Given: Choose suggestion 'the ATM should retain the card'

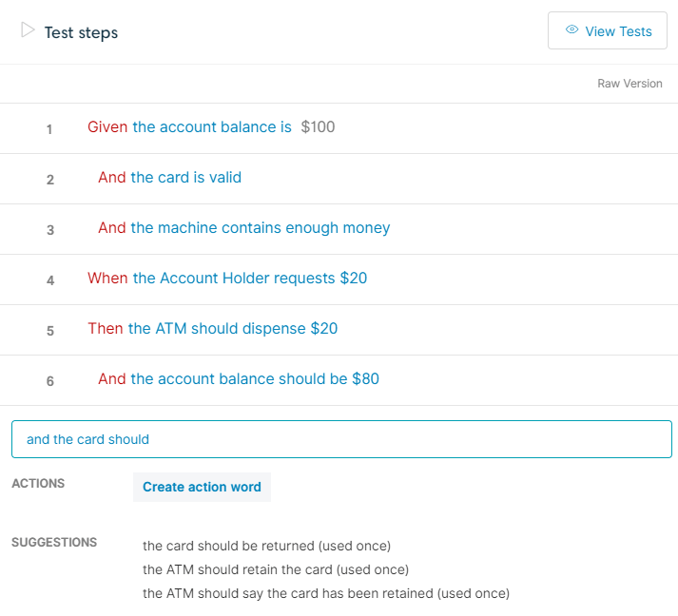Looking at the screenshot, I should [x=275, y=569].
